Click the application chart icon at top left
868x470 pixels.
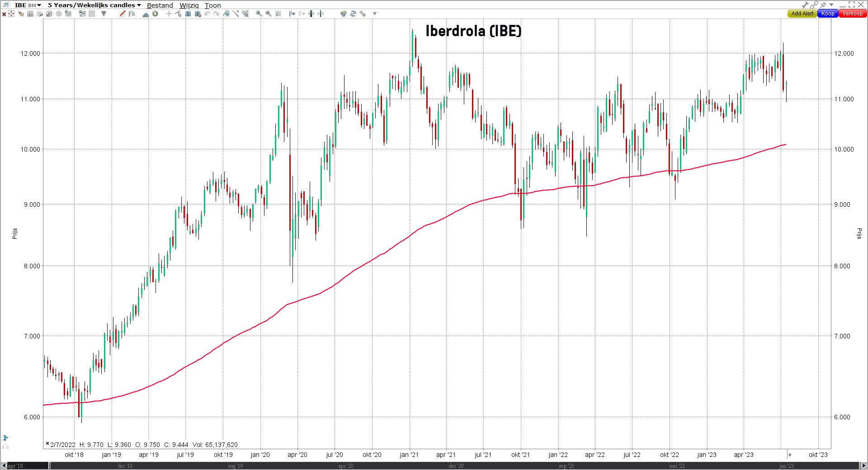[x=6, y=5]
